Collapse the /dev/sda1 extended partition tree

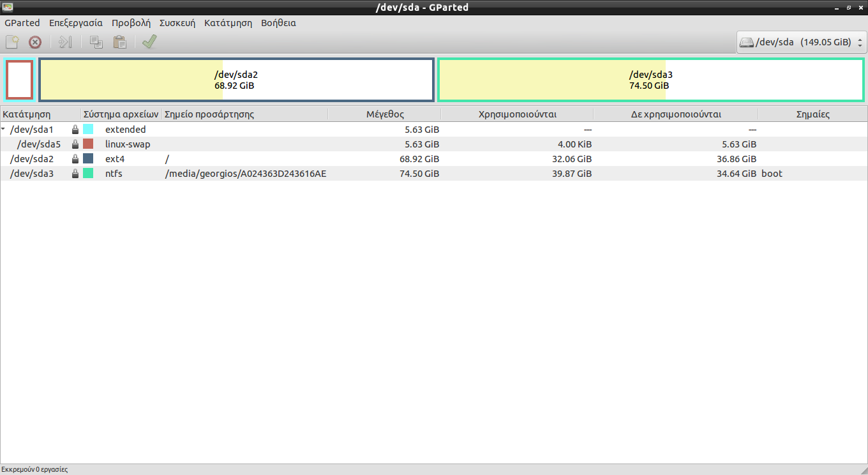[x=4, y=130]
